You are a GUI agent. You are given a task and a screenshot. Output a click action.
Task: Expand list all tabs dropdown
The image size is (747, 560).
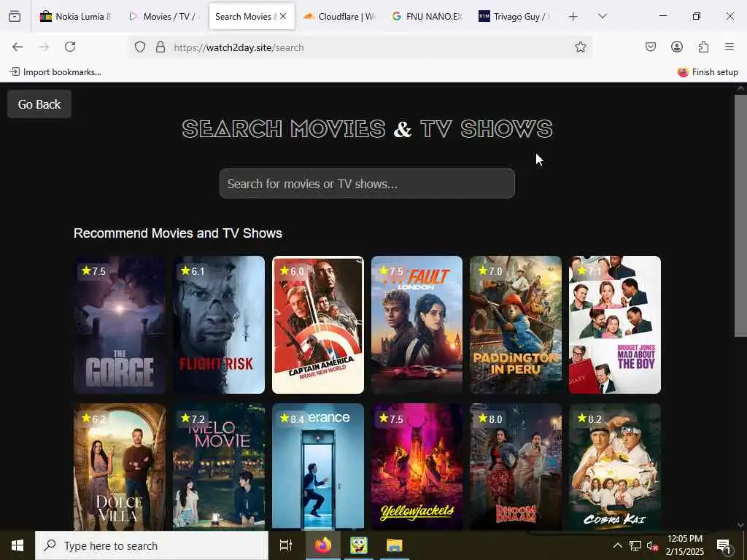tap(603, 16)
